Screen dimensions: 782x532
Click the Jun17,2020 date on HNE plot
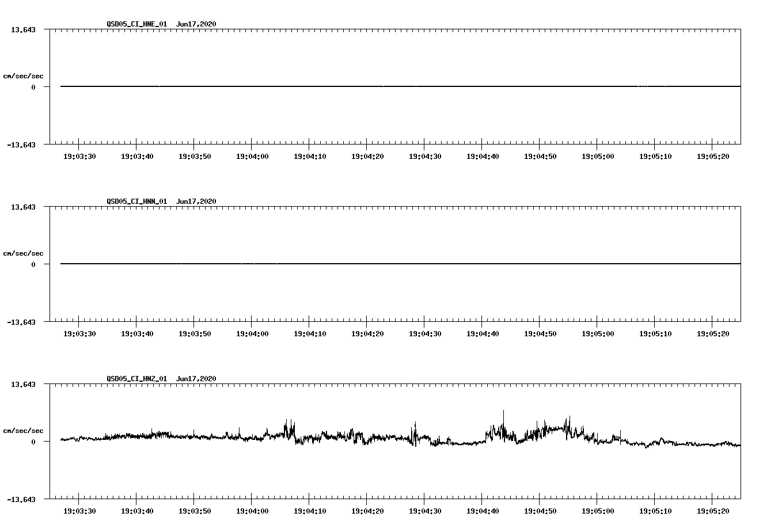coord(196,24)
